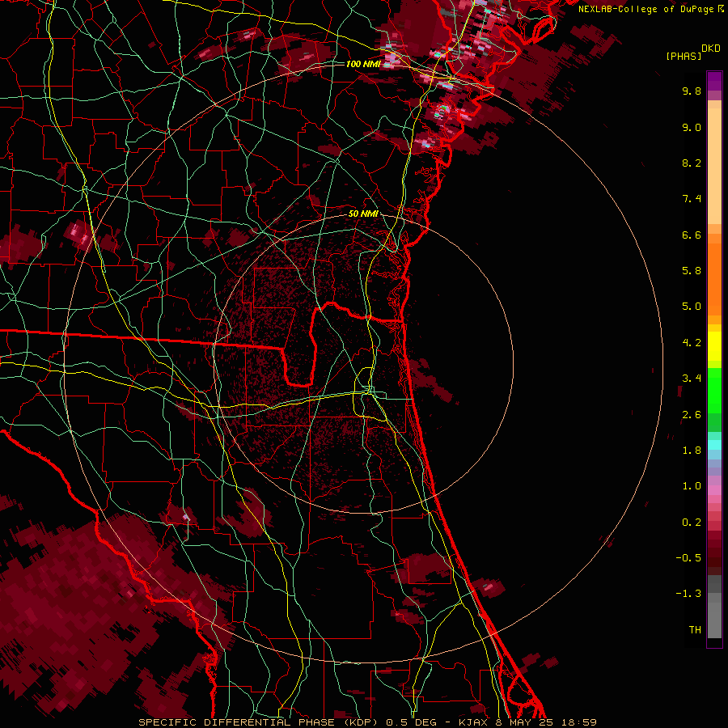
Task: Click the KJAX station identifier in caption
Action: pyautogui.click(x=473, y=722)
